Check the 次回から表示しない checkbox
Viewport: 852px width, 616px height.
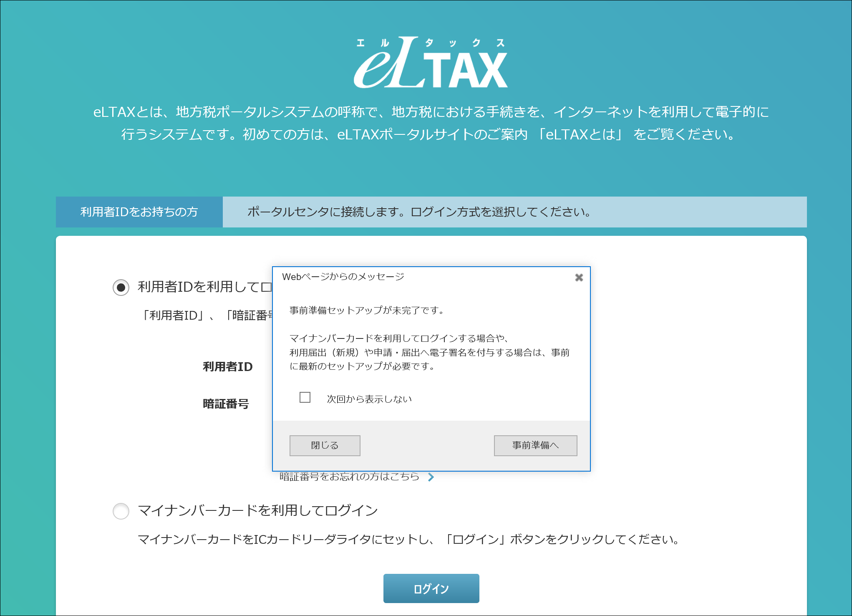(305, 397)
